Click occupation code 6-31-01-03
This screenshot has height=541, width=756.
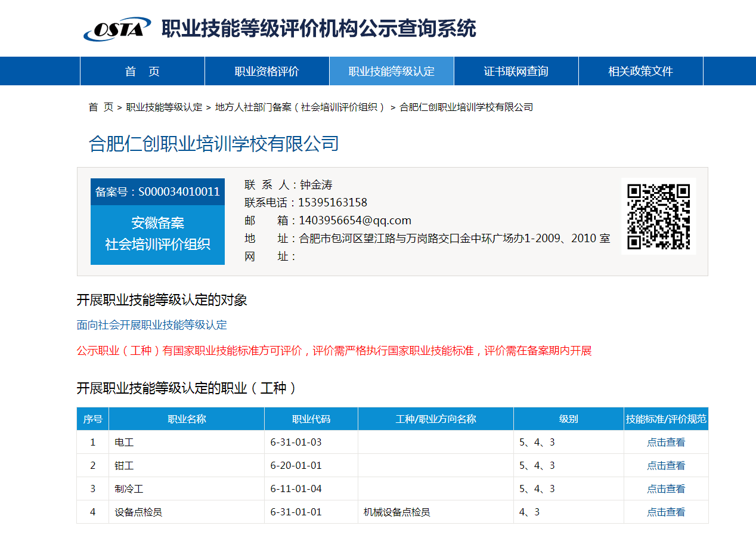[296, 443]
